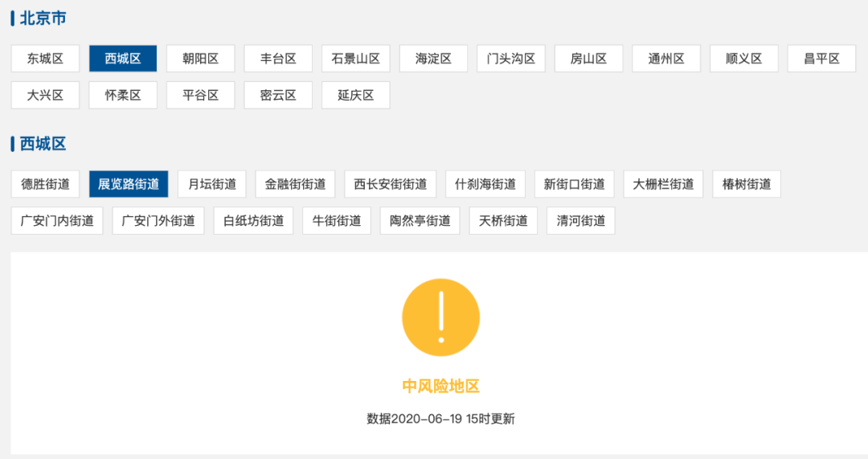Choose 广安门外街道 subdistrict
868x459 pixels.
pos(158,221)
